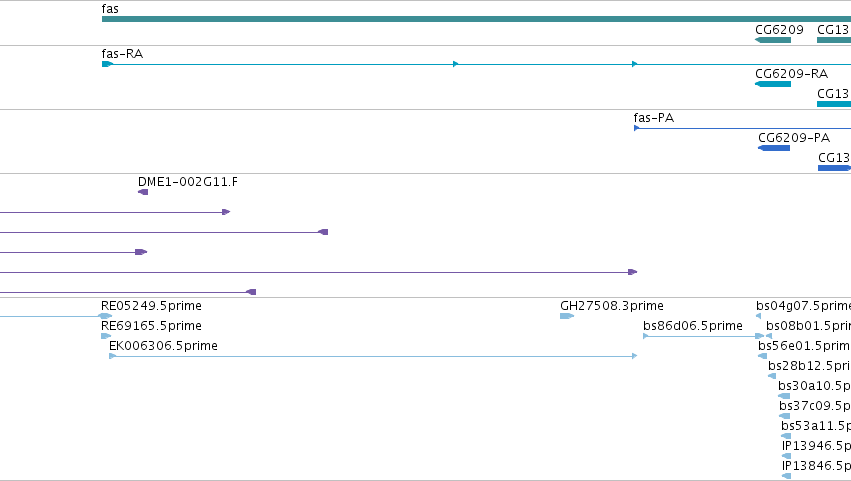Select the fas-PA start arrowhead
Screen dimensions: 851x481
tap(637, 128)
